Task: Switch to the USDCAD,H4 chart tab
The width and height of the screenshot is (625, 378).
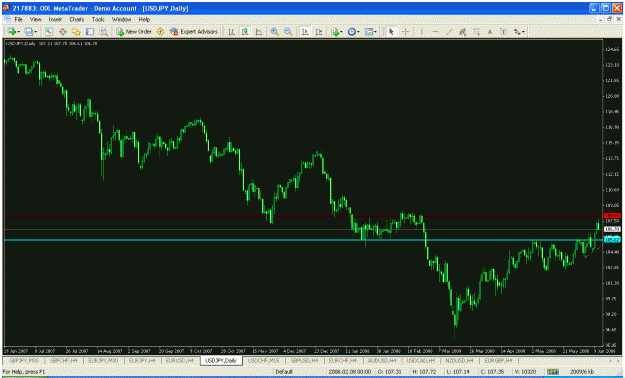Action: [420, 360]
